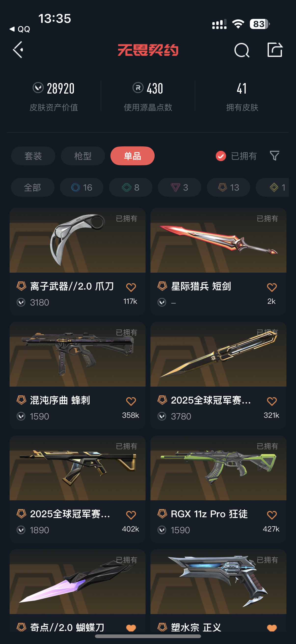This screenshot has width=296, height=644.
Task: Tap the share icon in header
Action: pyautogui.click(x=274, y=50)
